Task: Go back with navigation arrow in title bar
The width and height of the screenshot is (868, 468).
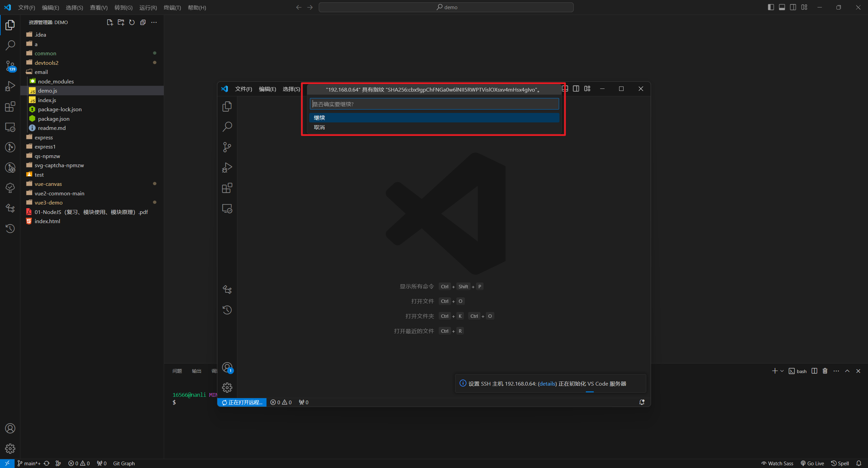Action: pyautogui.click(x=299, y=7)
